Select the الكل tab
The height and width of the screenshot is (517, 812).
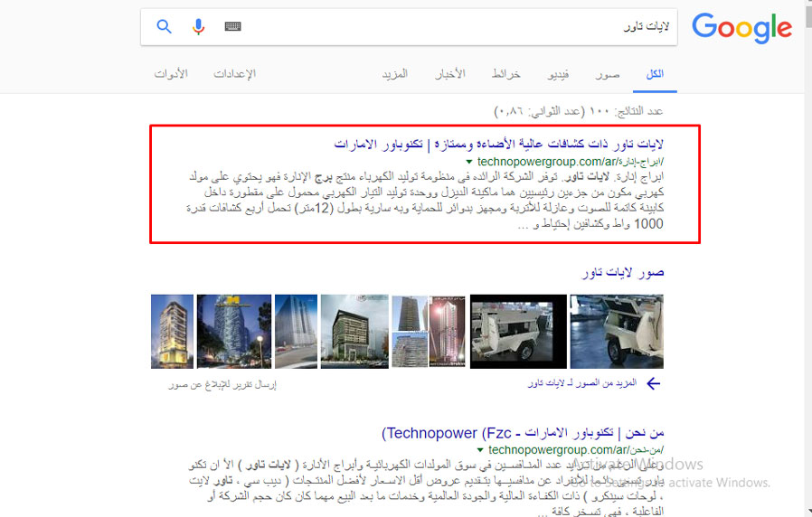655,74
